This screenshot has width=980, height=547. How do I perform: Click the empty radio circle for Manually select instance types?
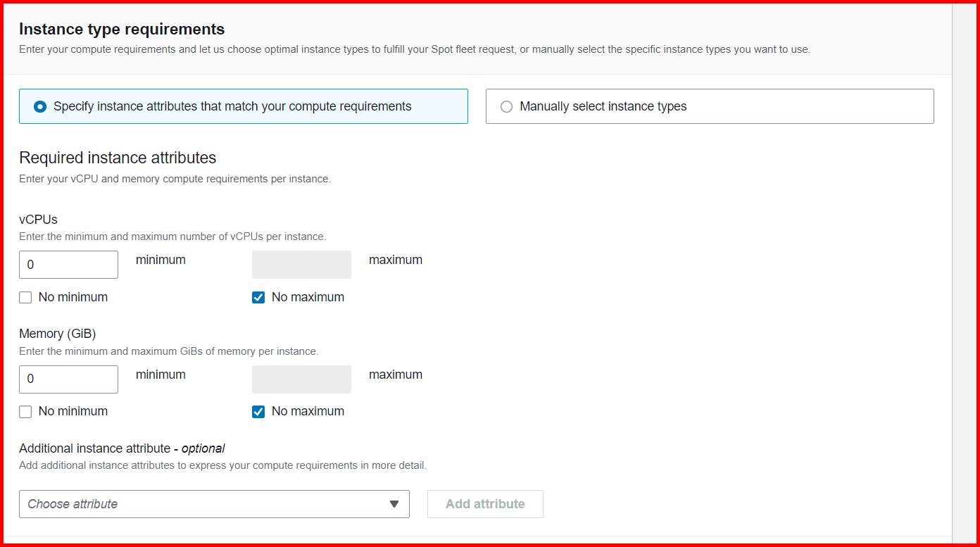pos(505,106)
